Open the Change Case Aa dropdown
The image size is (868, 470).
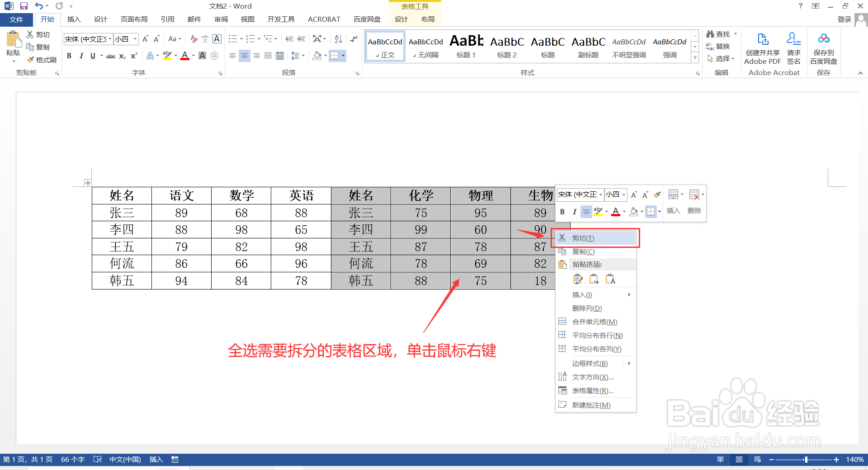point(175,39)
